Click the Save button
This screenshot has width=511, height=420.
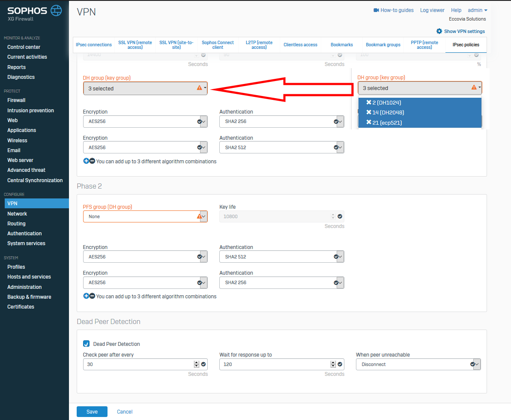[x=92, y=412]
